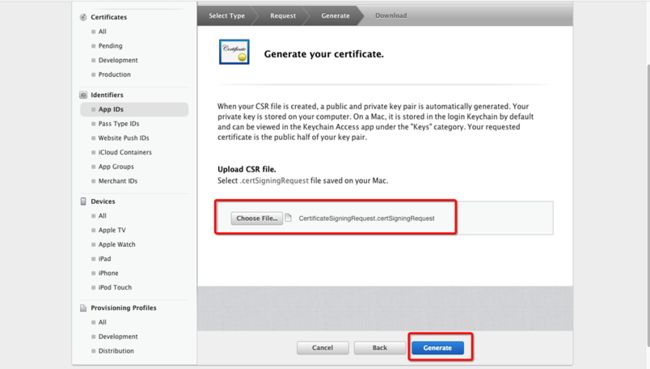The image size is (650, 369).
Task: Click the Certificates section header
Action: [x=109, y=17]
